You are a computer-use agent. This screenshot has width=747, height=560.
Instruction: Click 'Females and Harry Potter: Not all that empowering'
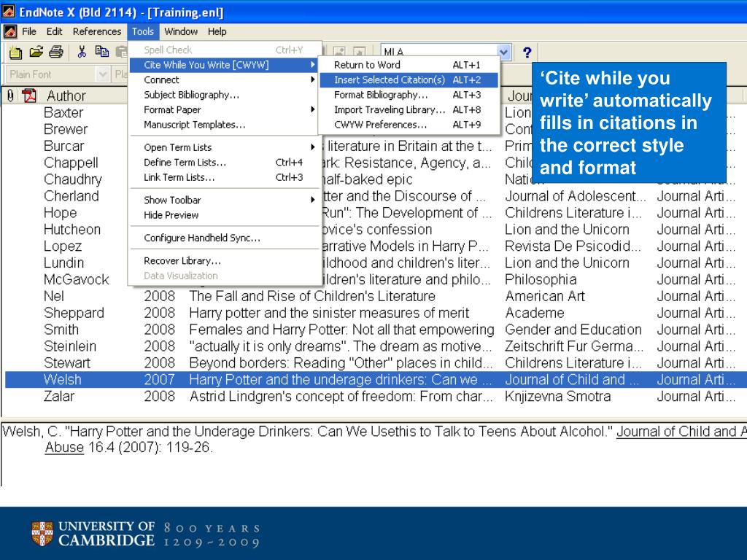pos(341,329)
